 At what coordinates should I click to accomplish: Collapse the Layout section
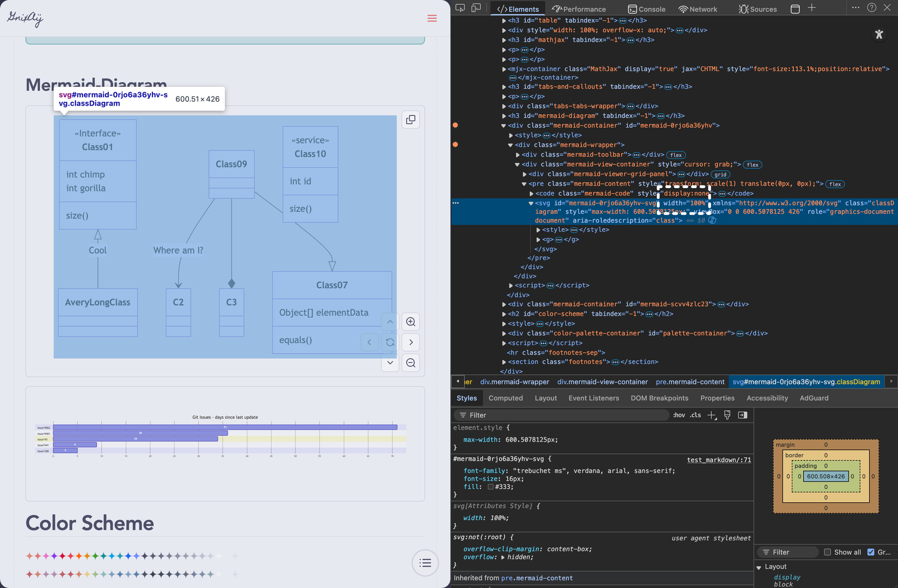(759, 567)
